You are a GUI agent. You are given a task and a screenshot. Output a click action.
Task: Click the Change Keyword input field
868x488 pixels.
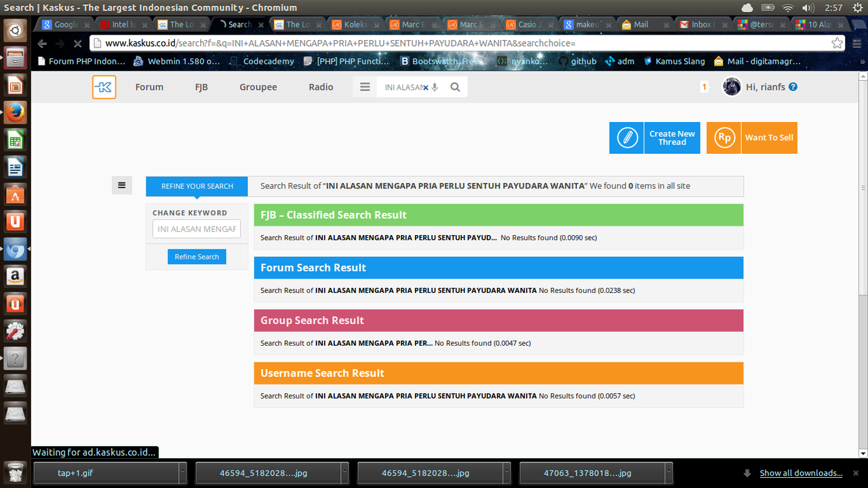click(x=197, y=229)
